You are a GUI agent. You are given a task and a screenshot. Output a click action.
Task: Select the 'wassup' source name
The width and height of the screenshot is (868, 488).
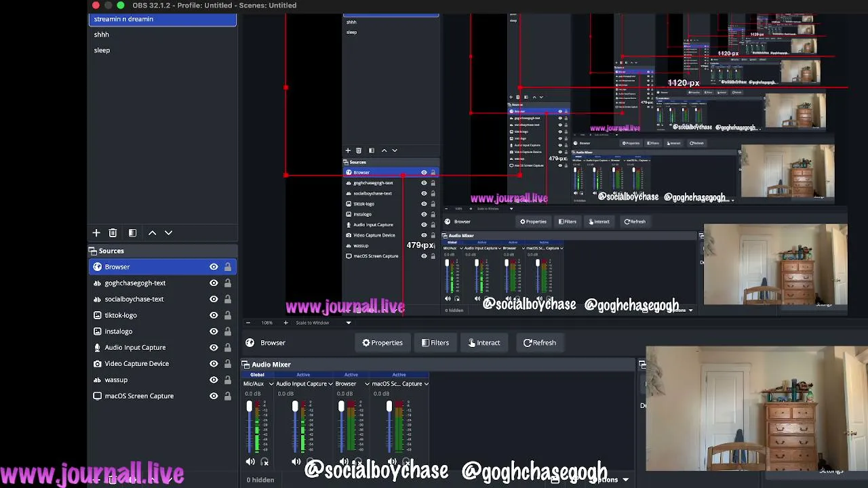pyautogui.click(x=116, y=380)
